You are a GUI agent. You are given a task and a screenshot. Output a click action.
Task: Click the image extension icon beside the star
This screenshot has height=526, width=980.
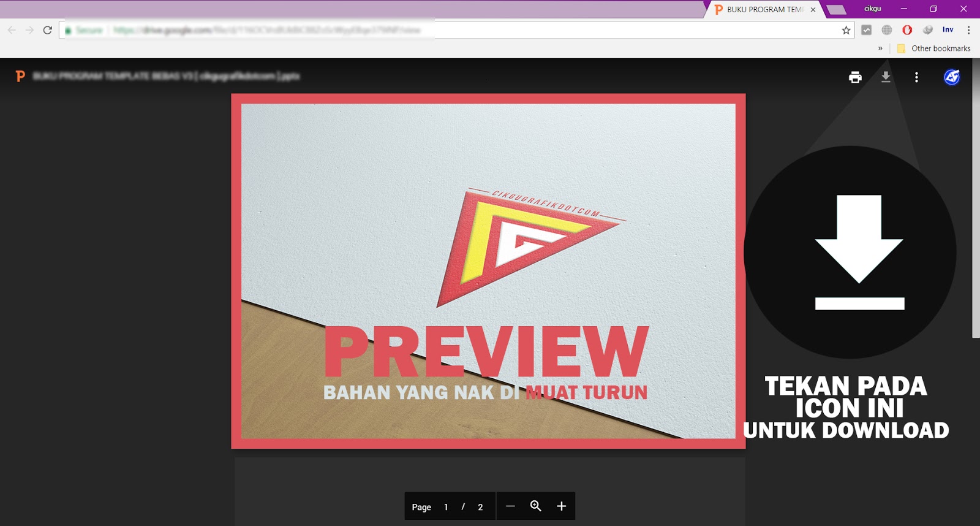coord(866,30)
